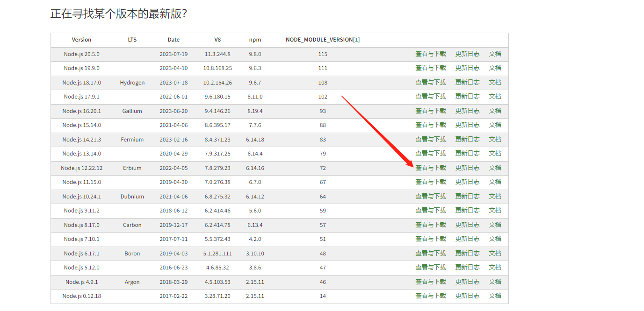Click 查看与下载 in Node.js 17.9.1 row

tap(431, 96)
